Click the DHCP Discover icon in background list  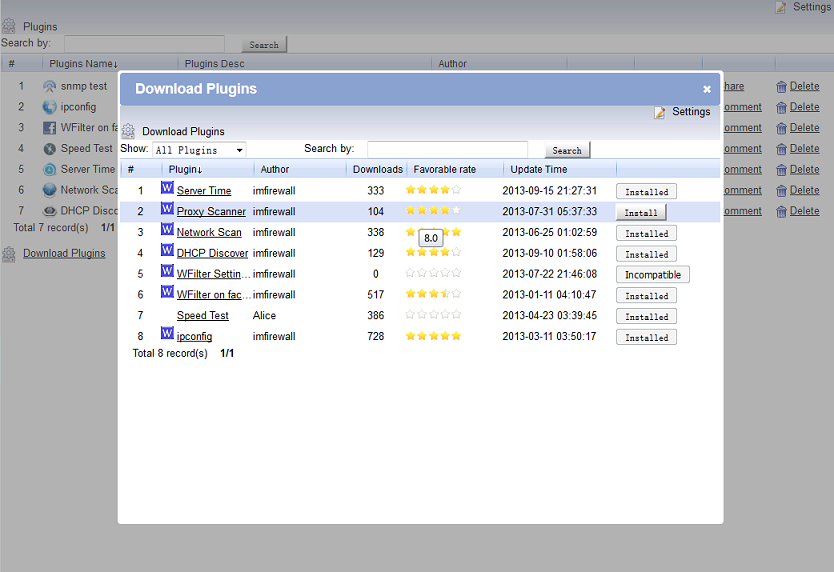click(49, 211)
